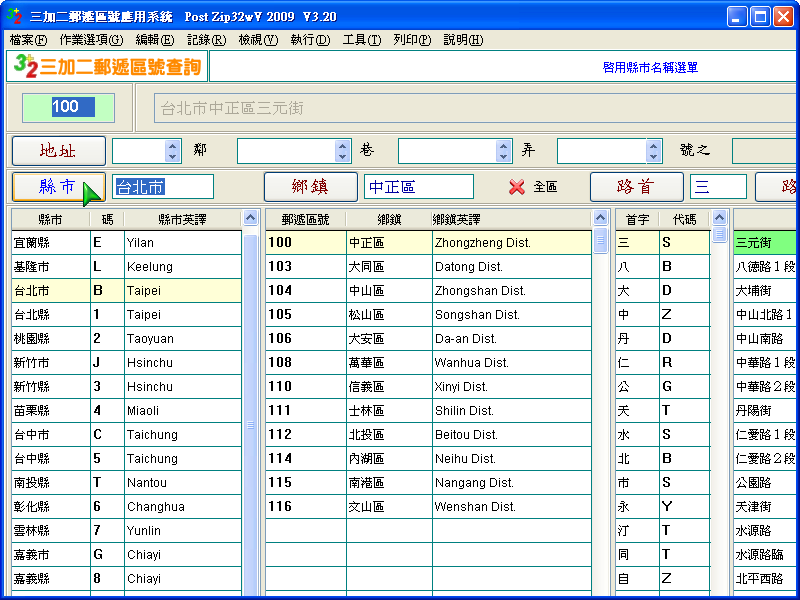Click the township input containing 中正區
This screenshot has width=800, height=600.
pyautogui.click(x=419, y=187)
